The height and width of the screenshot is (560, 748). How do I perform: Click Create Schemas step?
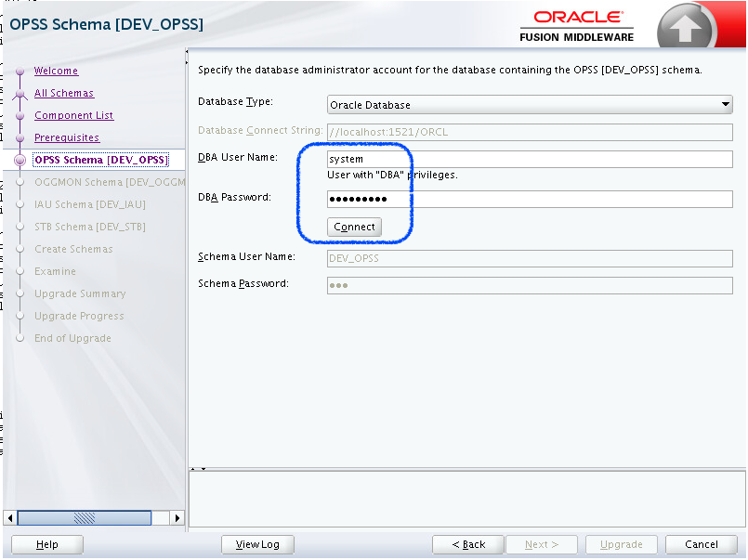tap(73, 249)
